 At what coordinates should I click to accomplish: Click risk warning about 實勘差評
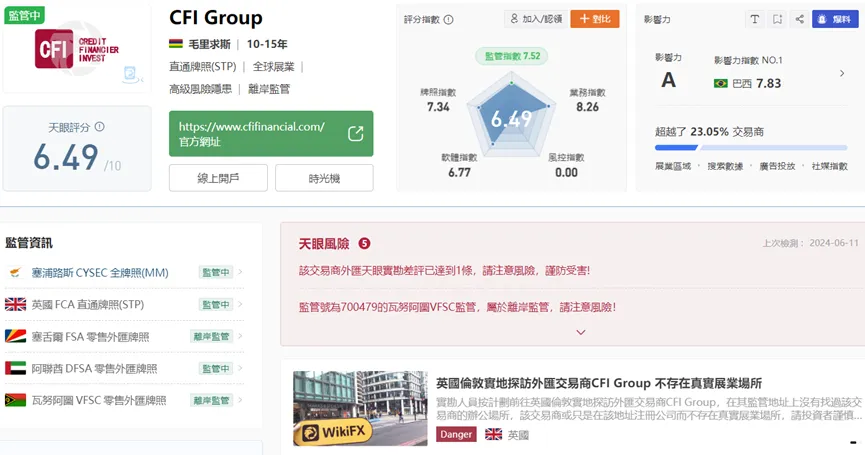444,270
